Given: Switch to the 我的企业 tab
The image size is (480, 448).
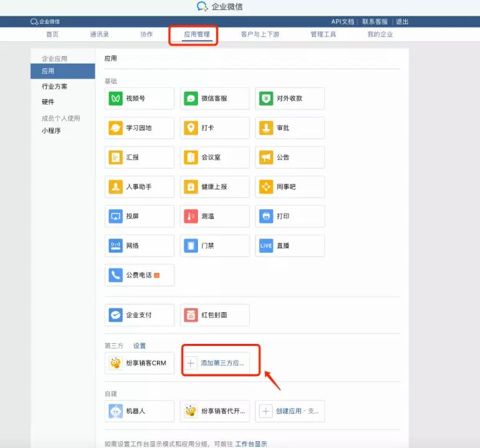Looking at the screenshot, I should click(x=380, y=34).
